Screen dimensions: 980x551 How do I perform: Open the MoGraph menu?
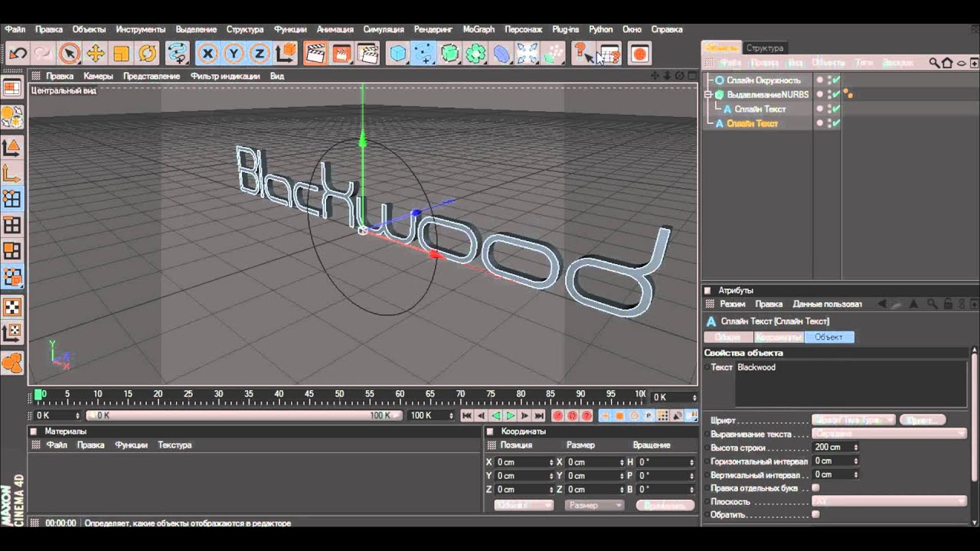point(479,29)
